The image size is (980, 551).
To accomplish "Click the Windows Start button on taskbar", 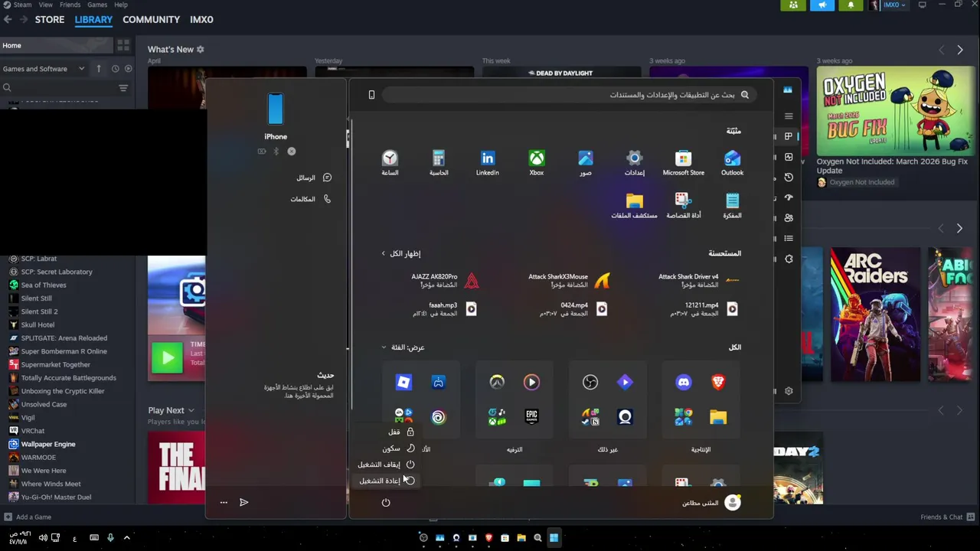I will (x=554, y=538).
